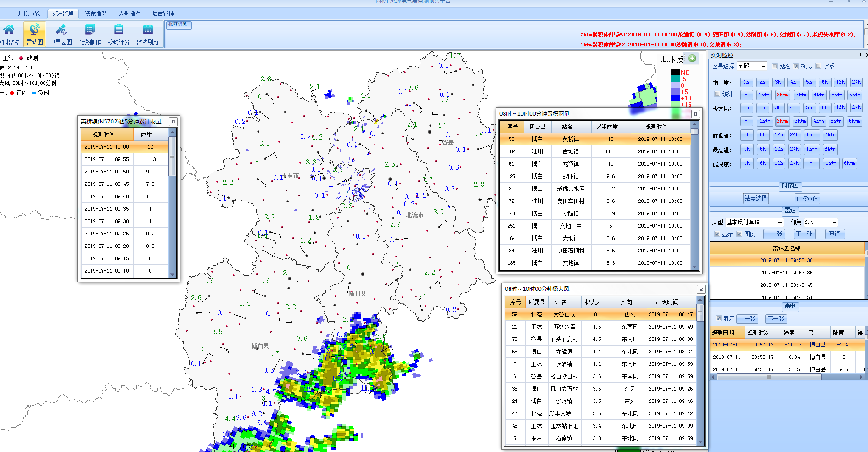Open the 决策服务 tab
868x452 pixels.
click(96, 13)
